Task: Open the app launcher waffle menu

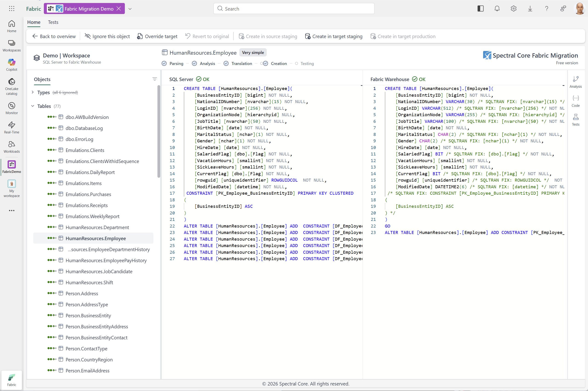Action: click(12, 9)
